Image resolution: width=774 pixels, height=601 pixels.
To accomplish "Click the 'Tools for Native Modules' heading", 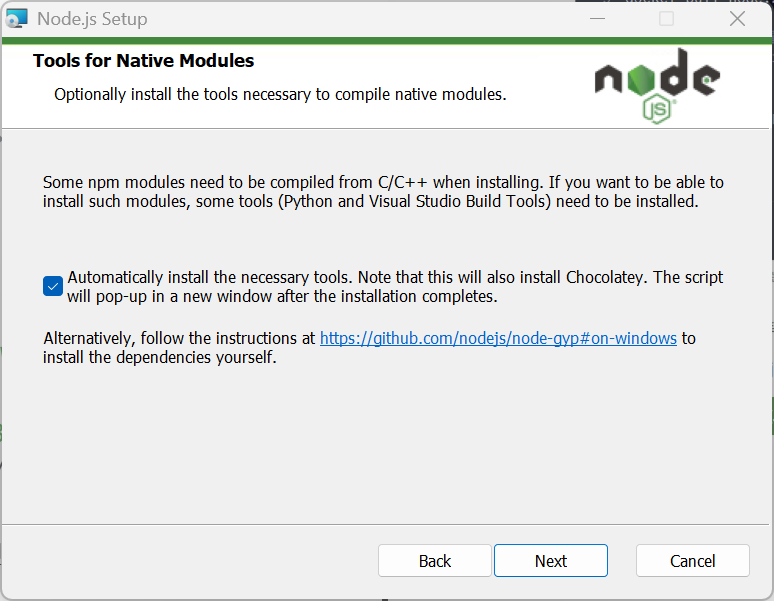I will pyautogui.click(x=144, y=61).
